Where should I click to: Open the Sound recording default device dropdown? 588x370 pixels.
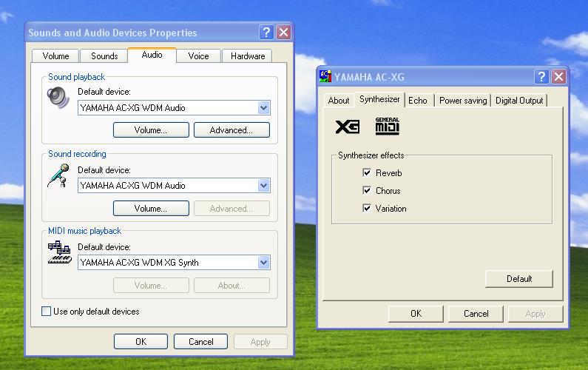coord(263,186)
